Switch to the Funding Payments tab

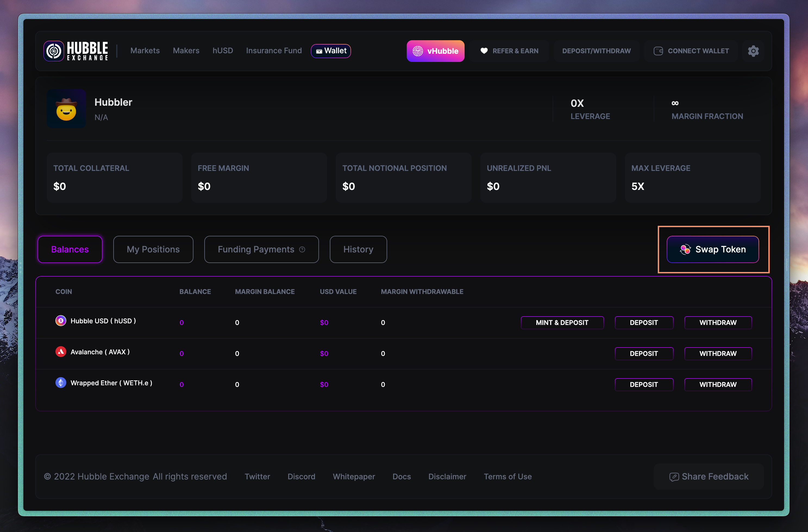click(x=261, y=249)
